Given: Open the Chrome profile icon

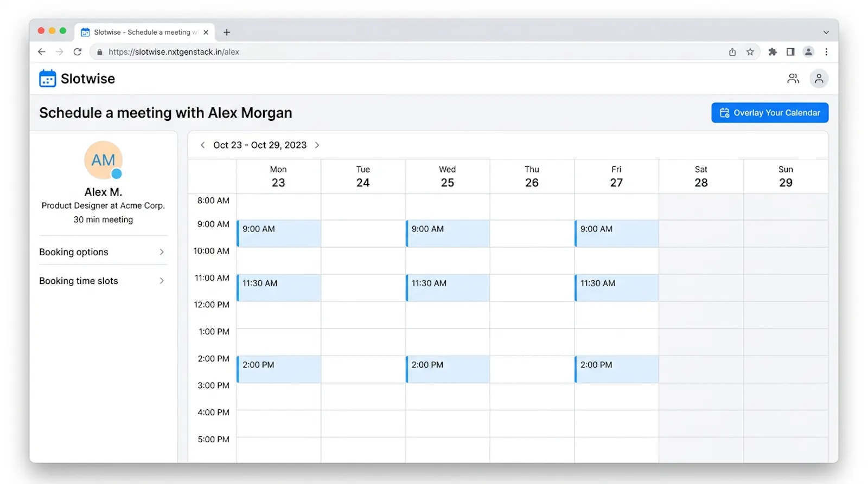Looking at the screenshot, I should 808,52.
